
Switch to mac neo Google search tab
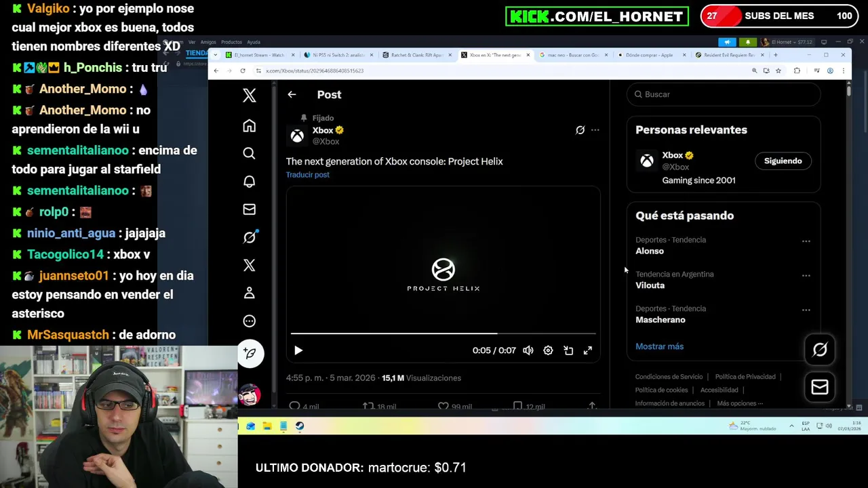[573, 55]
